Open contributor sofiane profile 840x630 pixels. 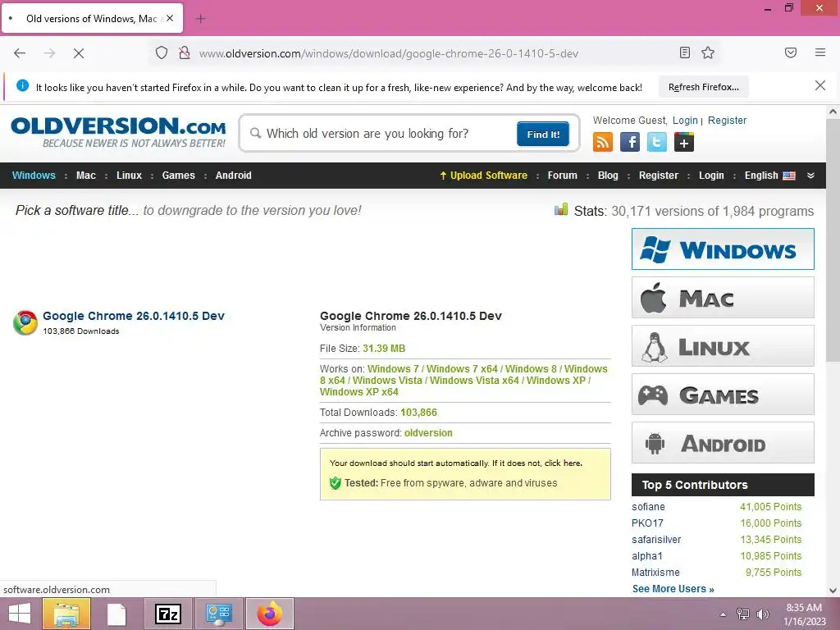648,507
